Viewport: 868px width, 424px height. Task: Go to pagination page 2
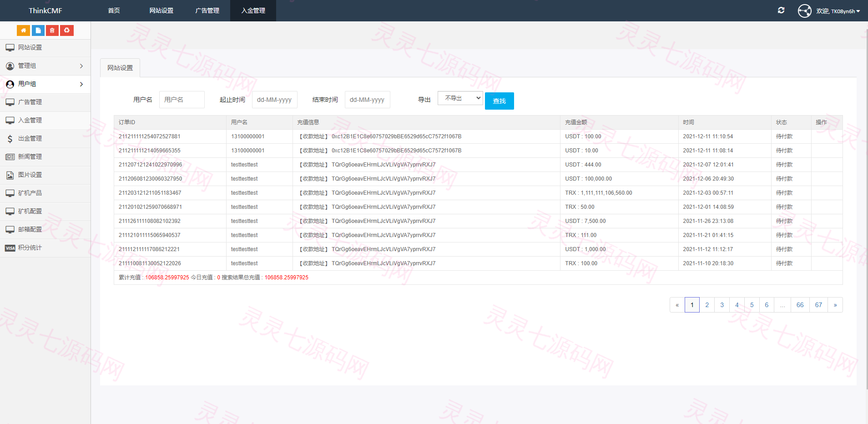tap(707, 305)
